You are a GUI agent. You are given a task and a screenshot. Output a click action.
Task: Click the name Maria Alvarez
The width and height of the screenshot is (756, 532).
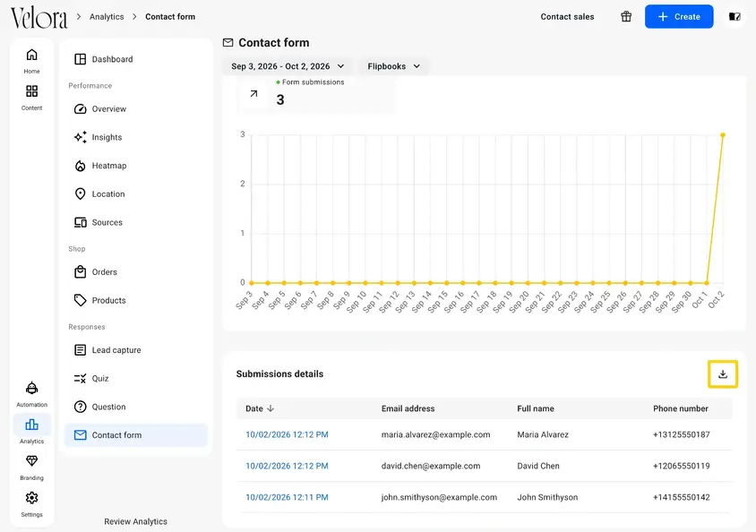pos(543,434)
